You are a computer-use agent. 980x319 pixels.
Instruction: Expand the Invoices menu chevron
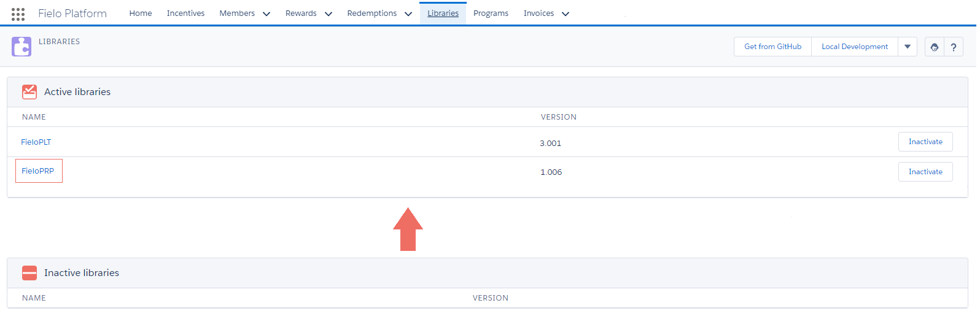point(566,14)
